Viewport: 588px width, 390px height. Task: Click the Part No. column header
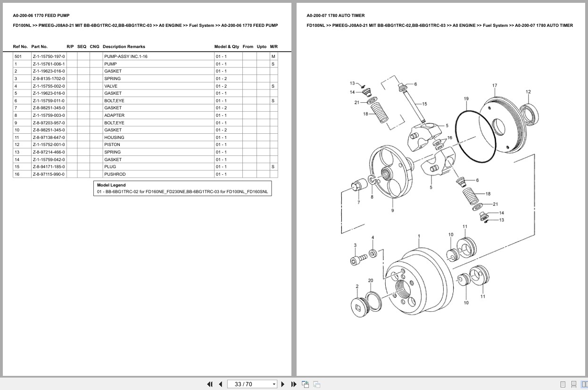(x=40, y=47)
